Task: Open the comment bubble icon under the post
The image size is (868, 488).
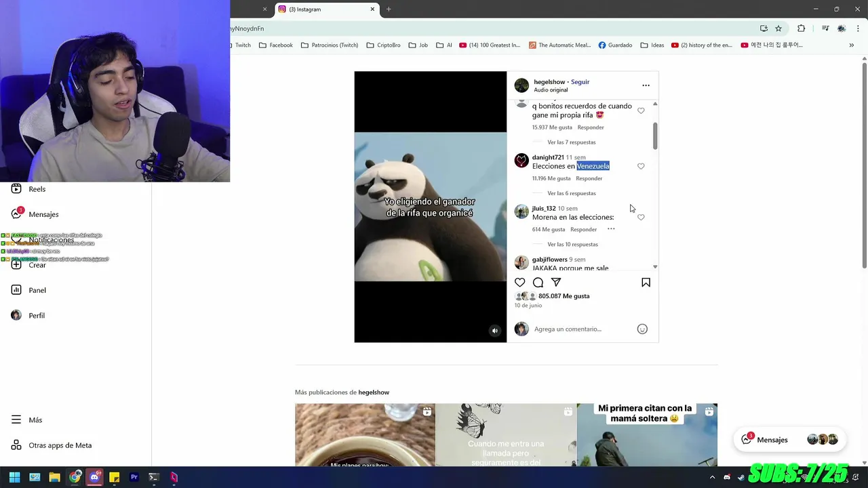Action: 538,282
